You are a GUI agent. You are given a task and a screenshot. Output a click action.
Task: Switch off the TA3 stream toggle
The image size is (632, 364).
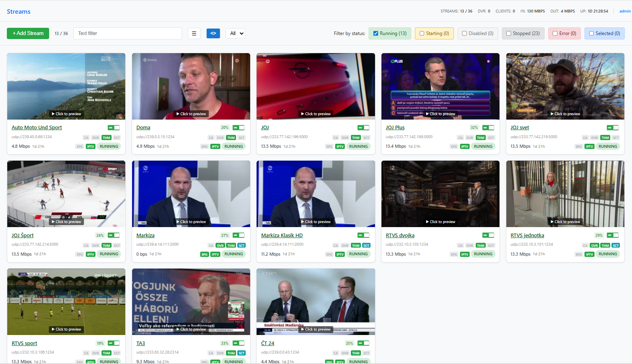(238, 343)
